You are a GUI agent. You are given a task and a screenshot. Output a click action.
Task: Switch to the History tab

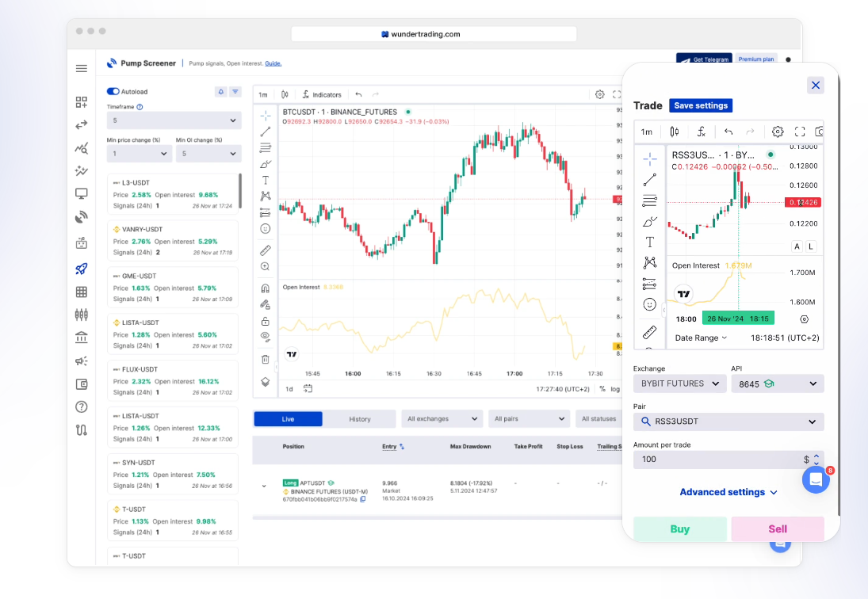361,418
